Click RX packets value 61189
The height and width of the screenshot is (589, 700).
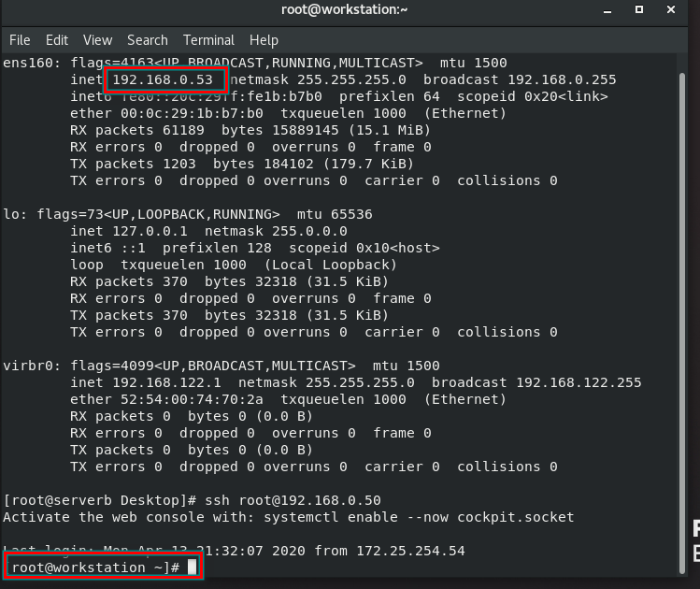pos(183,130)
